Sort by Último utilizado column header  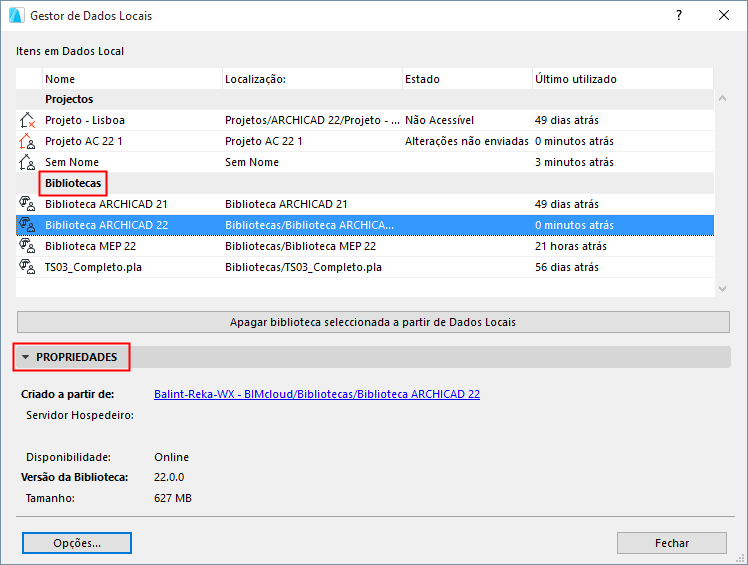click(623, 79)
